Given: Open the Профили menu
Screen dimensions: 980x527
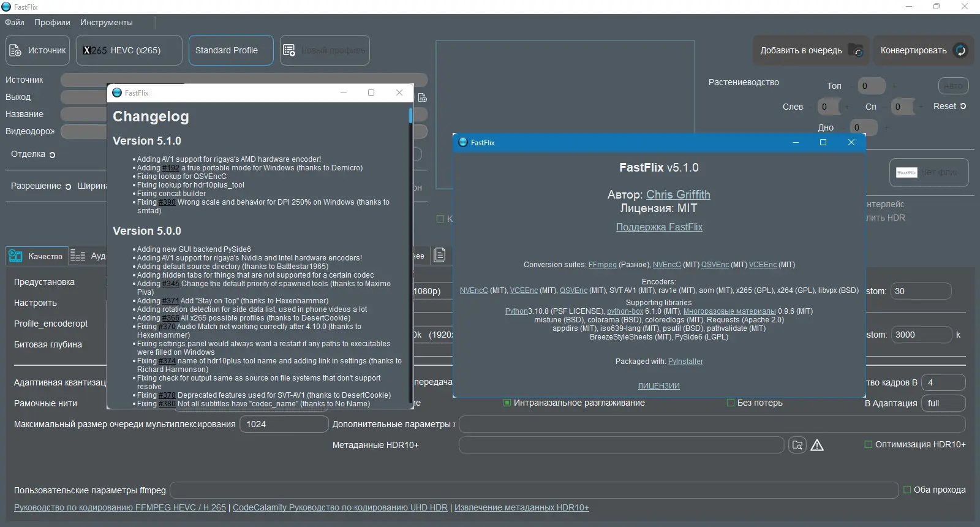Looking at the screenshot, I should coord(52,22).
